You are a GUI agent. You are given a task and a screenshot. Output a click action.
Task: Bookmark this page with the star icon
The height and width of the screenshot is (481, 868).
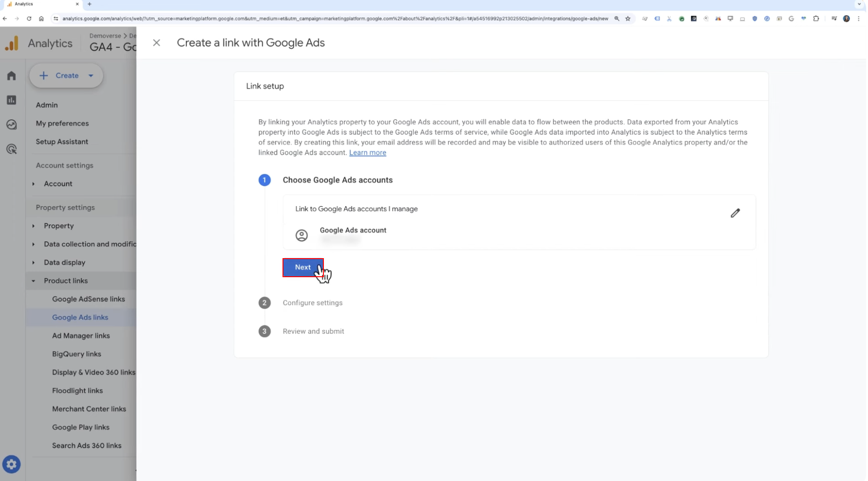pyautogui.click(x=629, y=19)
